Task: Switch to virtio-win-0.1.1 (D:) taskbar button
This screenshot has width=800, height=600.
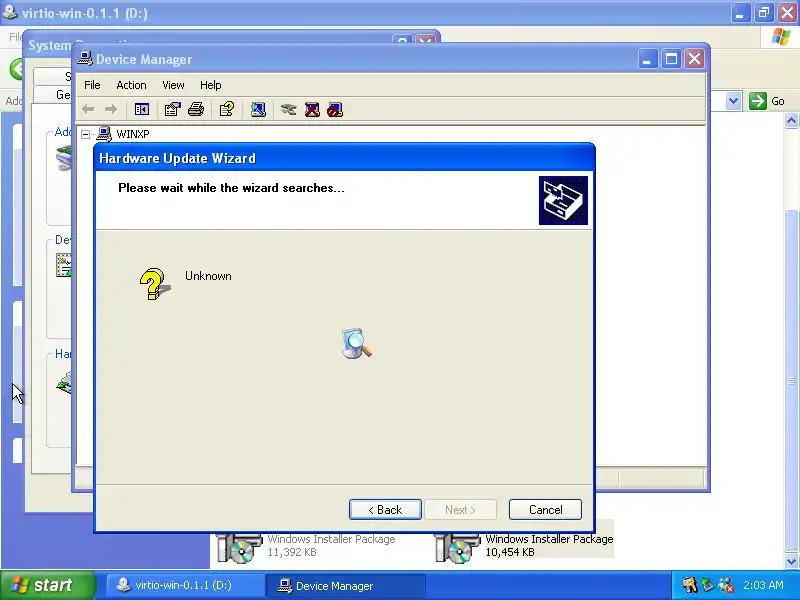Action: tap(186, 585)
